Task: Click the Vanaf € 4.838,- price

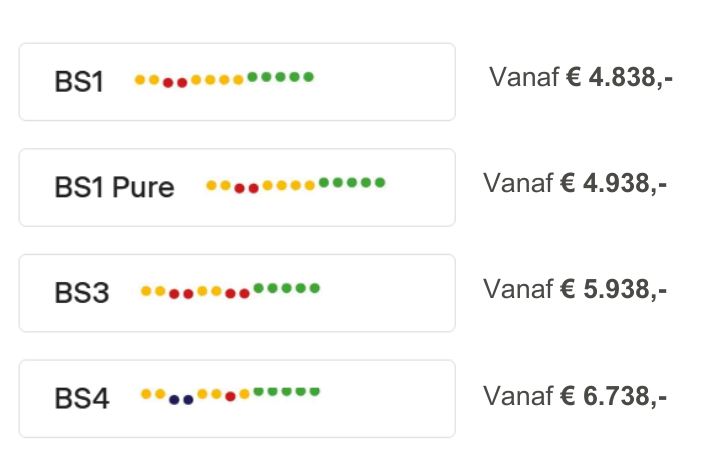Action: click(580, 78)
